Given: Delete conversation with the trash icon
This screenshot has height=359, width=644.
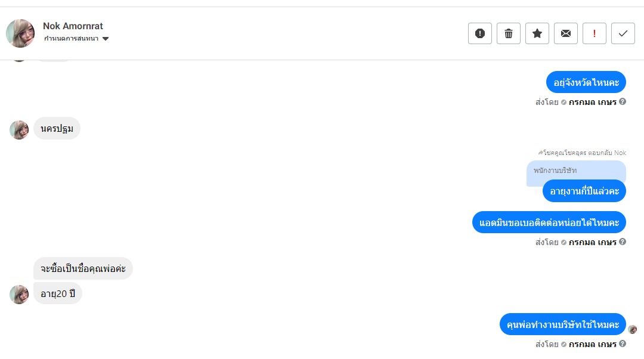Looking at the screenshot, I should pyautogui.click(x=509, y=33).
